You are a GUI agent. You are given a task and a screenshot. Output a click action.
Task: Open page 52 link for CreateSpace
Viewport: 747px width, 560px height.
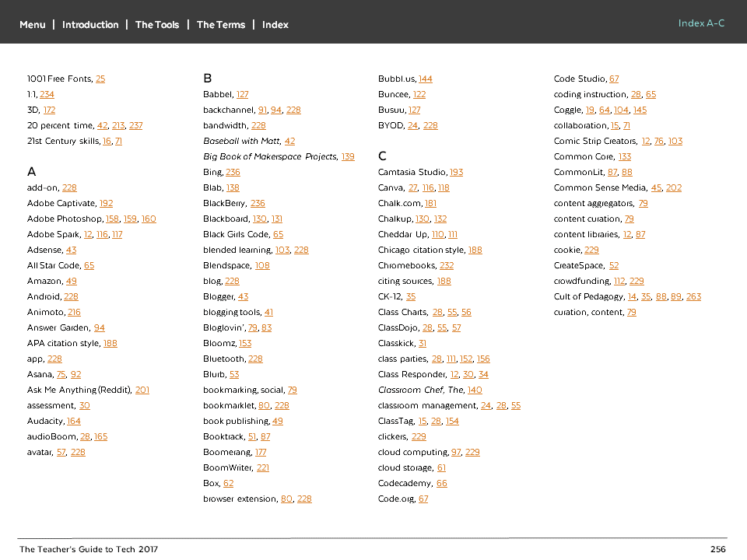coord(614,266)
